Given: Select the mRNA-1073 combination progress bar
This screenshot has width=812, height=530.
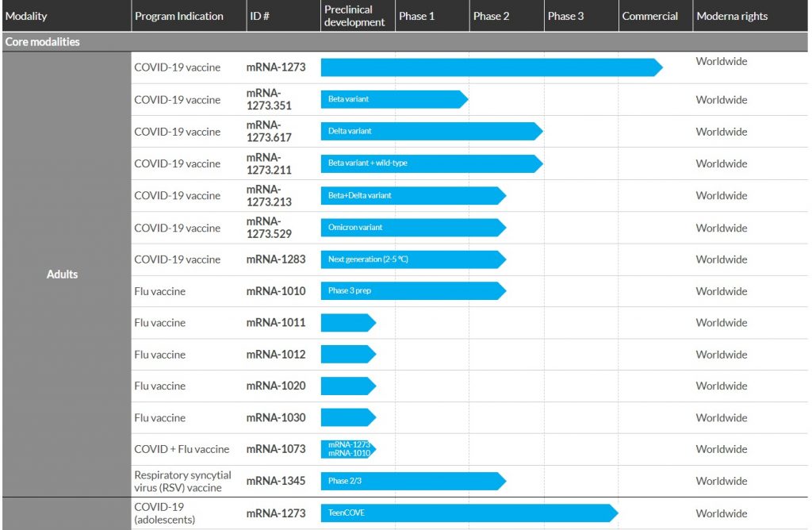Looking at the screenshot, I should point(349,449).
